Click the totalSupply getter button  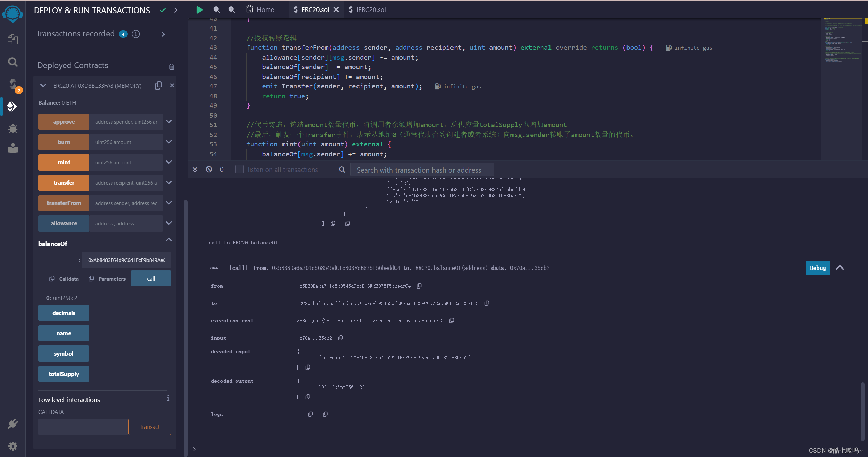[x=64, y=374]
